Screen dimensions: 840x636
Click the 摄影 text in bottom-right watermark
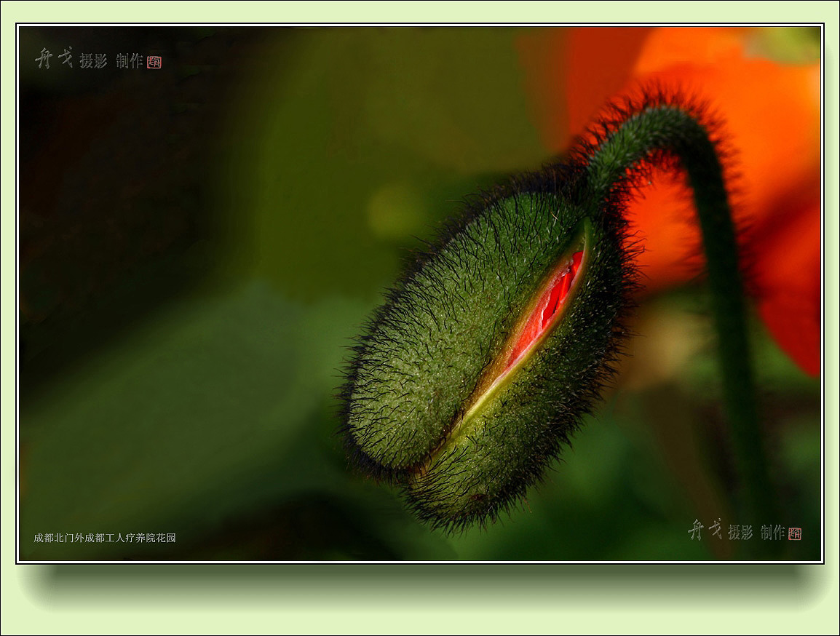(x=740, y=532)
